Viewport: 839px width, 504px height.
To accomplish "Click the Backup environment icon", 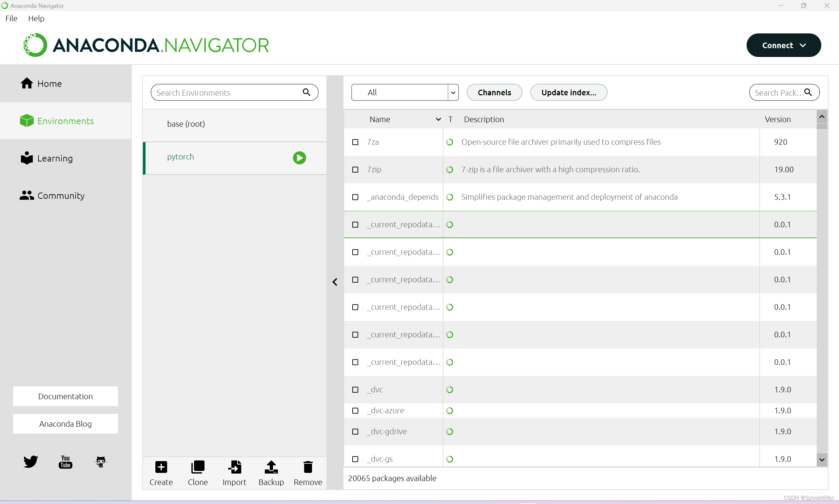I will [x=271, y=467].
